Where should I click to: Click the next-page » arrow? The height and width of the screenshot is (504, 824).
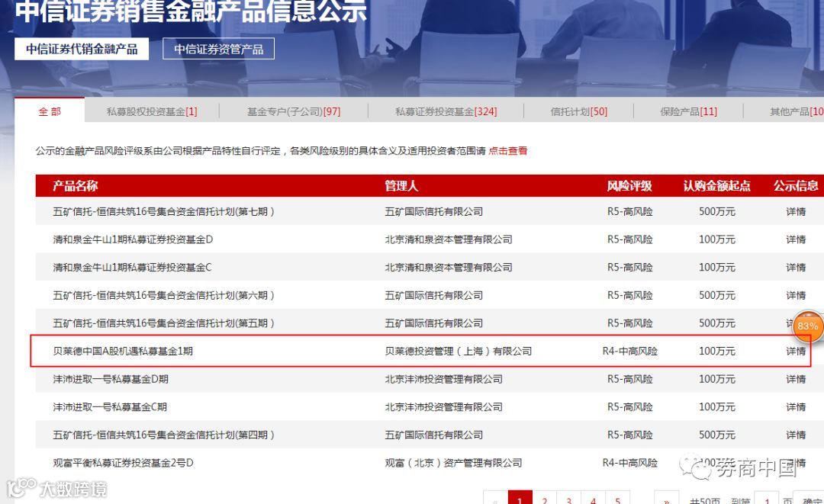666,498
